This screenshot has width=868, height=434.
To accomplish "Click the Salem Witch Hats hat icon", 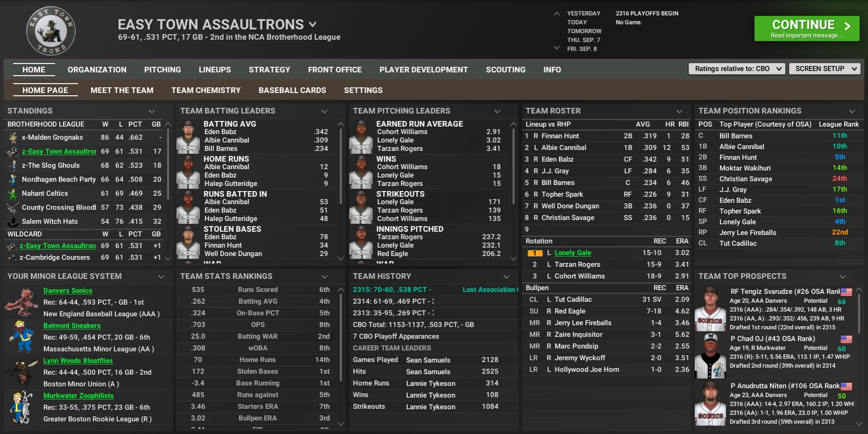I will (13, 221).
